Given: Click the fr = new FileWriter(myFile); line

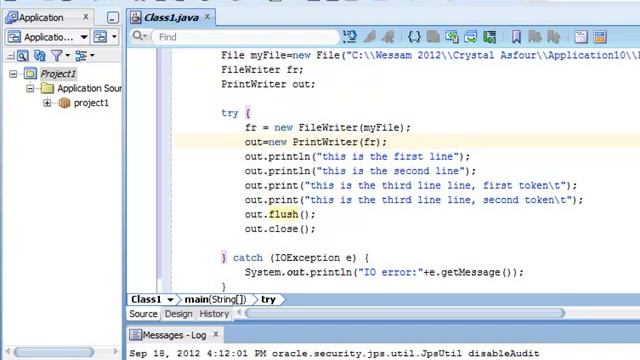Looking at the screenshot, I should 327,128.
